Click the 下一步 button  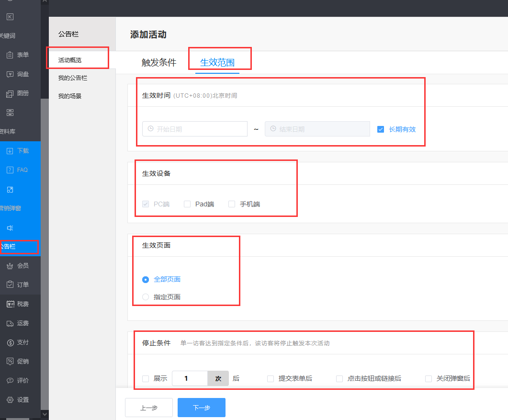pyautogui.click(x=201, y=408)
